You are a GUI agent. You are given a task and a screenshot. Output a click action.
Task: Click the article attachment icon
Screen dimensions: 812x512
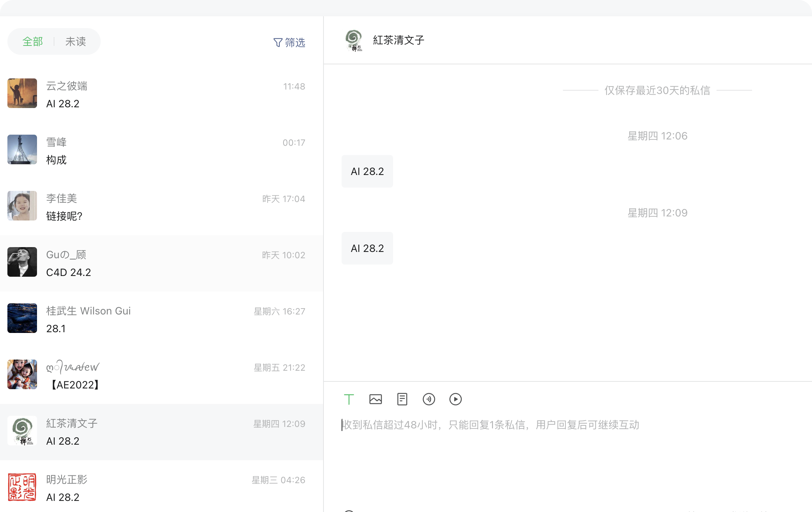(x=402, y=399)
